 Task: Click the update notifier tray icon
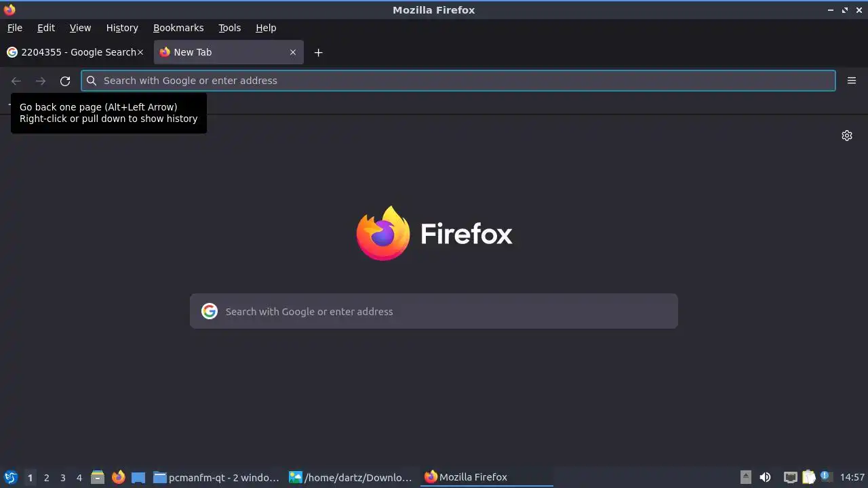click(x=825, y=476)
